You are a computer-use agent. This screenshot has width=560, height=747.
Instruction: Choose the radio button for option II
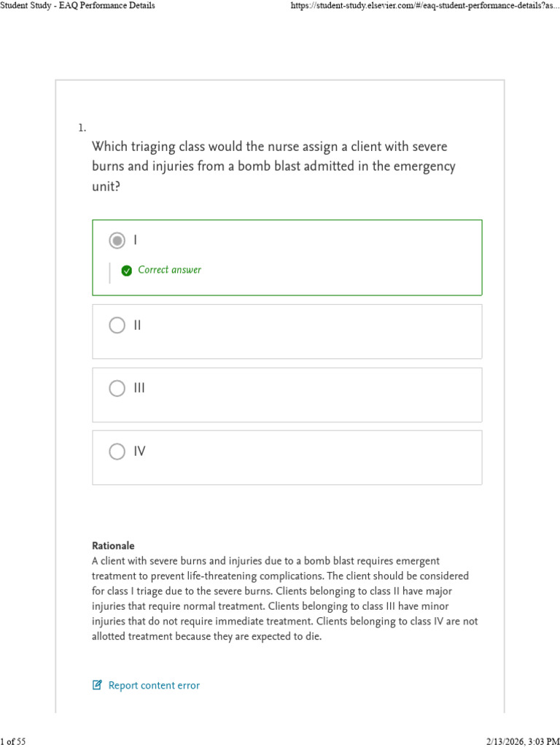(117, 325)
